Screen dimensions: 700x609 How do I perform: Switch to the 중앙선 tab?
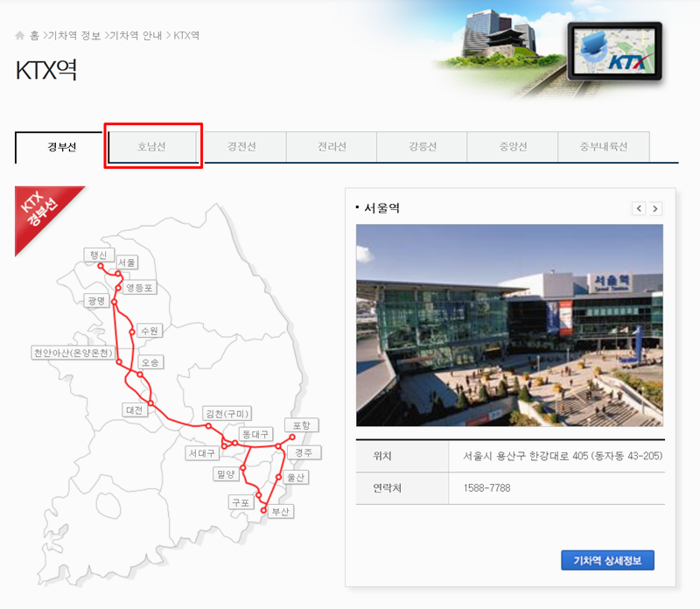click(x=513, y=146)
